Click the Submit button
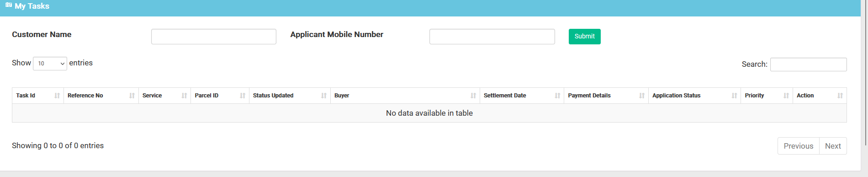Viewport: 868px width, 177px height. click(584, 37)
